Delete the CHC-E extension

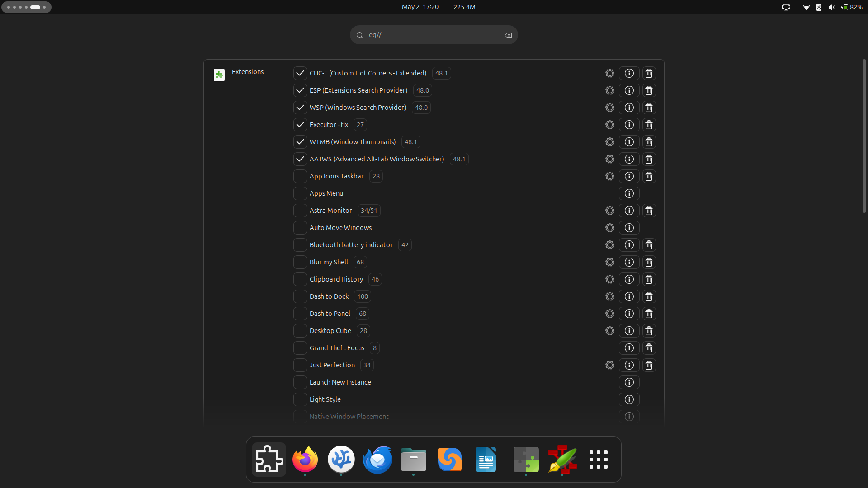649,73
